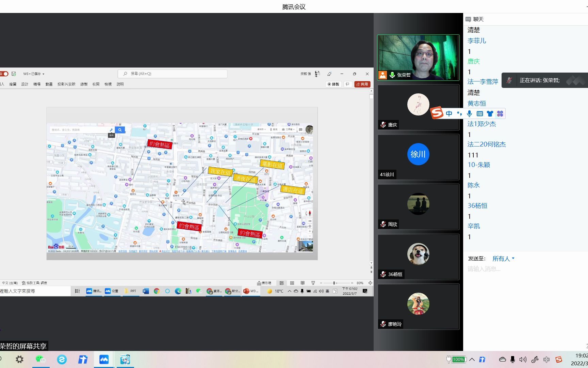Click the map route directions icon
This screenshot has height=368, width=588.
[x=111, y=130]
